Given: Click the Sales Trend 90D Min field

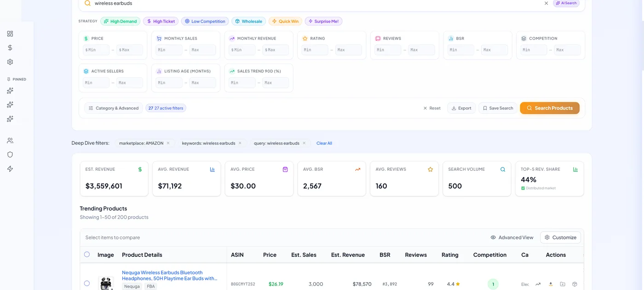Looking at the screenshot, I should point(242,83).
